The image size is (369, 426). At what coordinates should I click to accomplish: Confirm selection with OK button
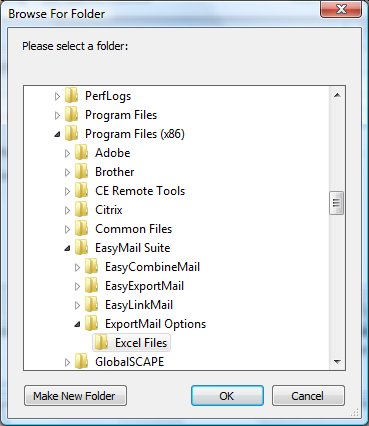(x=227, y=396)
